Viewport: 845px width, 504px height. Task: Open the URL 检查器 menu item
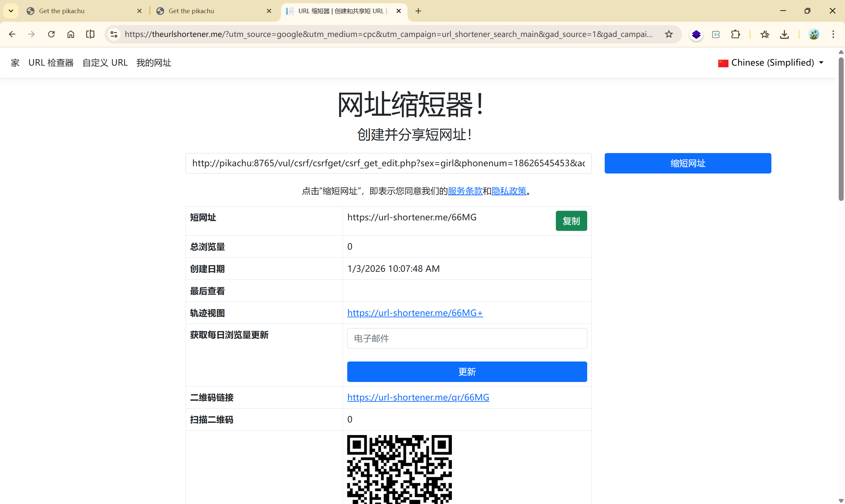tap(51, 62)
